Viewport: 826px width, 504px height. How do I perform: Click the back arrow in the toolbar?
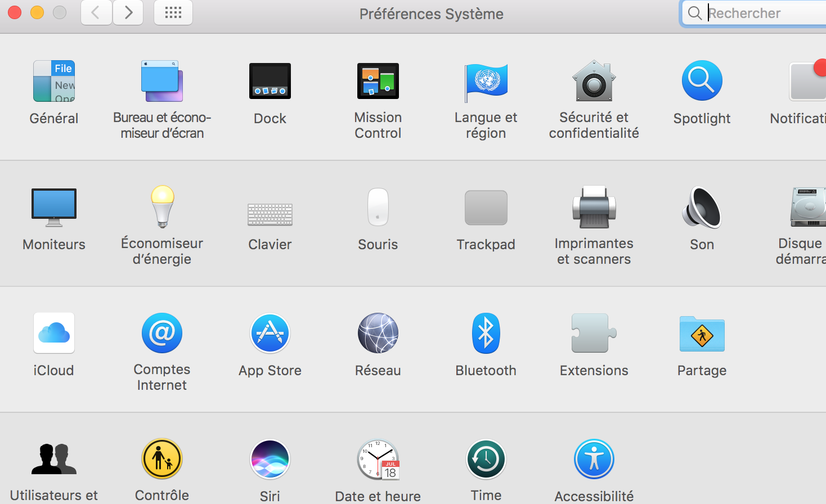[x=96, y=12]
